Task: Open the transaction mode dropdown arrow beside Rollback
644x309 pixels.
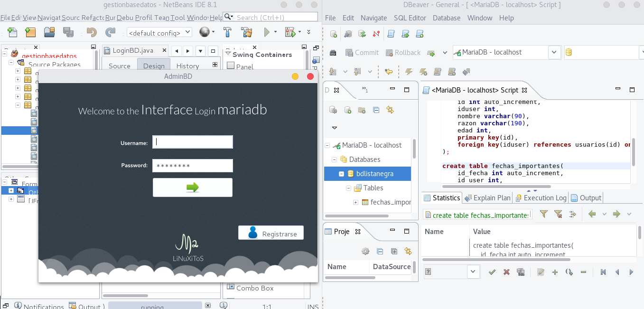Action: [445, 53]
